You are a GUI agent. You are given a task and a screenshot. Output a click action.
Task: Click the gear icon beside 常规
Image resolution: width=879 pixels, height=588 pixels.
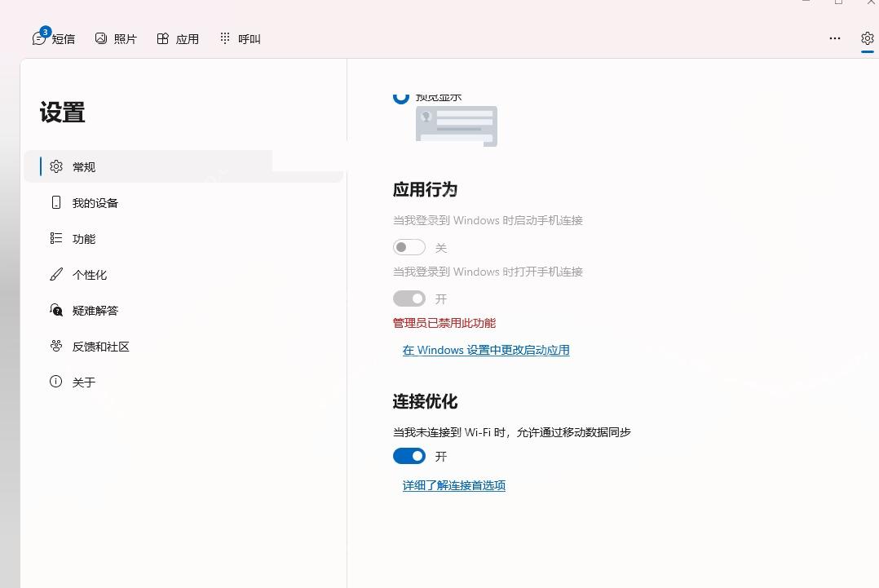point(56,166)
